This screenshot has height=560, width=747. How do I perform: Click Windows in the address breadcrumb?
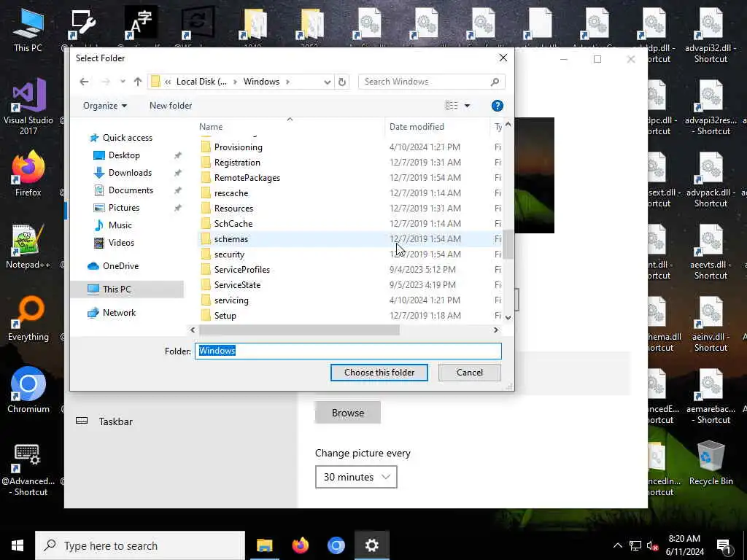point(261,82)
